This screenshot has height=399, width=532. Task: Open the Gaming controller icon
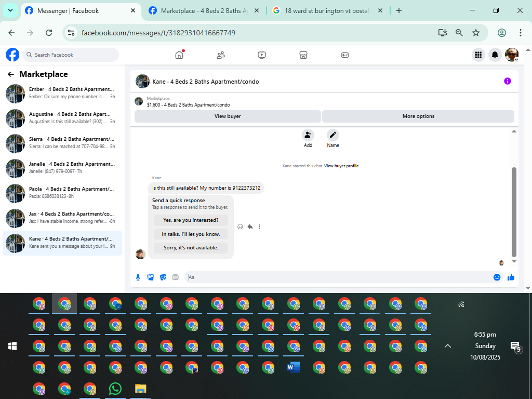click(345, 55)
